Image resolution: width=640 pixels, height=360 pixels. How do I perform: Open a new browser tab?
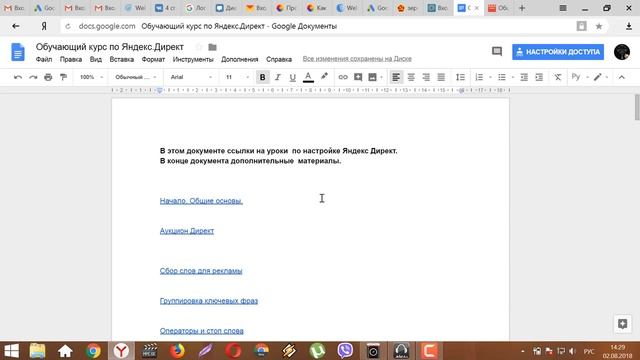click(522, 8)
